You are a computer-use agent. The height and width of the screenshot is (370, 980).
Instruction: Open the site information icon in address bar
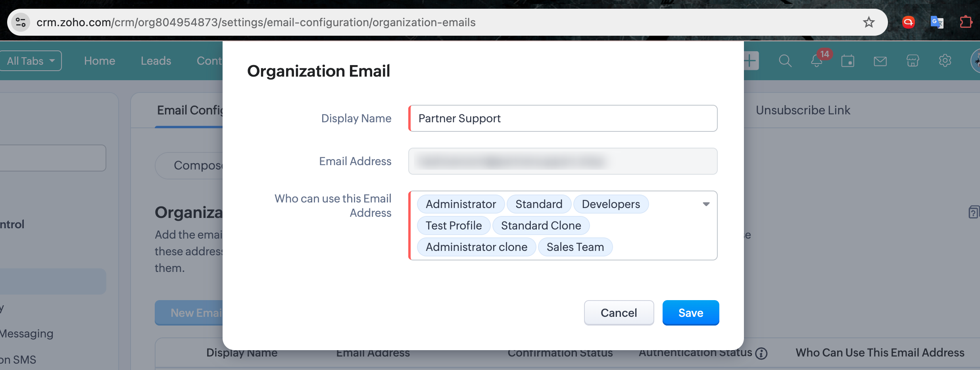point(21,22)
